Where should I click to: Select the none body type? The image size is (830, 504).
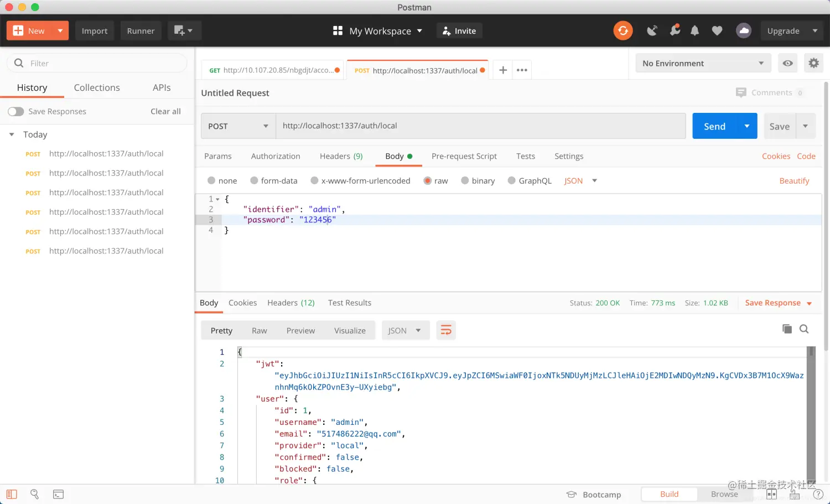pyautogui.click(x=211, y=180)
